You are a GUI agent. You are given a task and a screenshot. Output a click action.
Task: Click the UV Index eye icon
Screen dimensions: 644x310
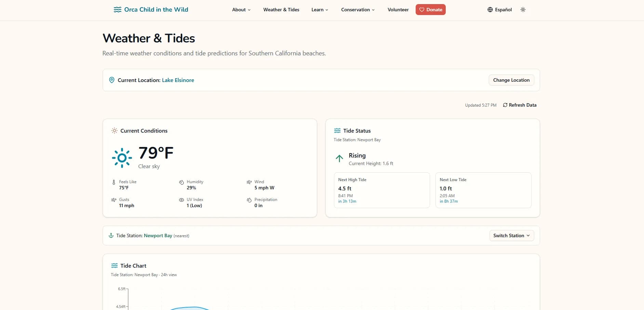181,200
